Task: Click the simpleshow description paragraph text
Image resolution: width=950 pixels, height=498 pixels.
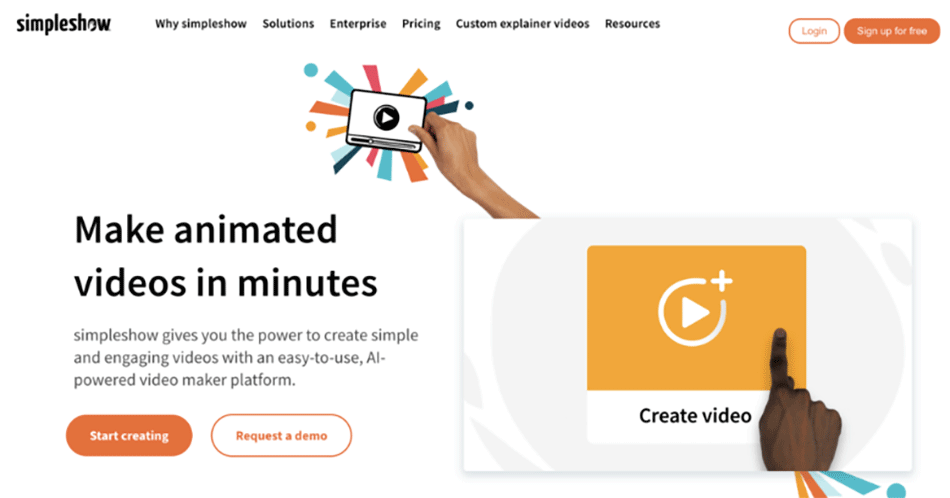Action: point(245,358)
